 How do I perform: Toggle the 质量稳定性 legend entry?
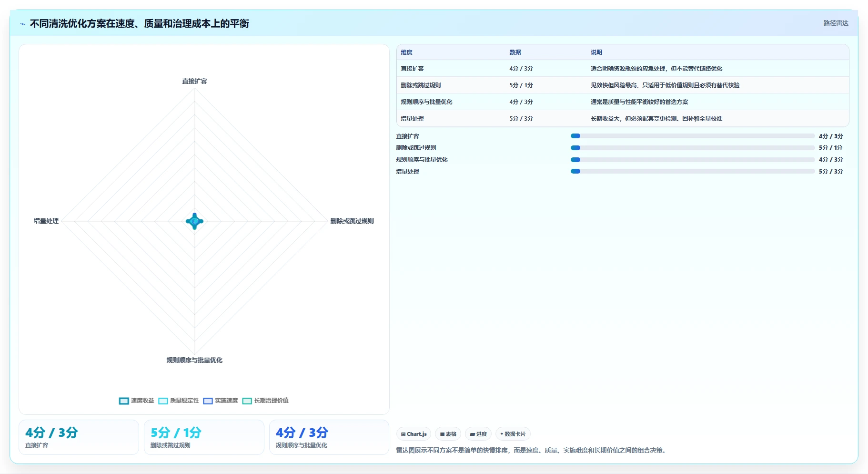point(179,401)
